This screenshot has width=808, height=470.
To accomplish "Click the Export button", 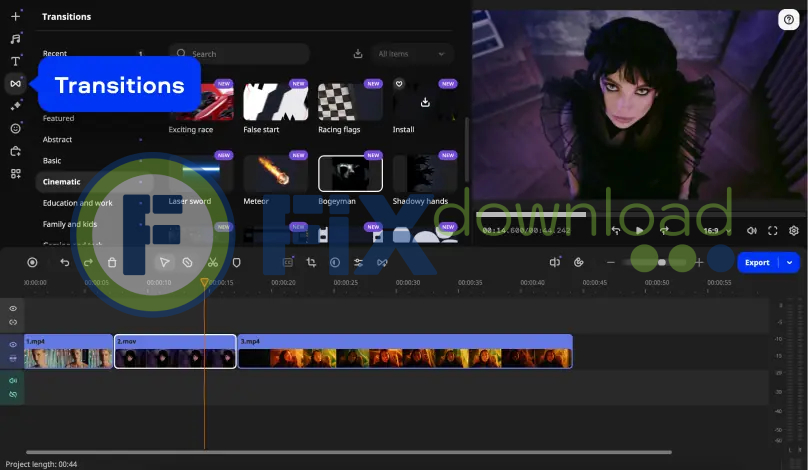I will coord(757,262).
